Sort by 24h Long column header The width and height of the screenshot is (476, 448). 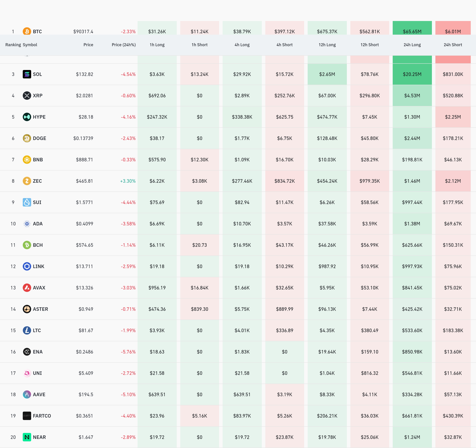412,45
